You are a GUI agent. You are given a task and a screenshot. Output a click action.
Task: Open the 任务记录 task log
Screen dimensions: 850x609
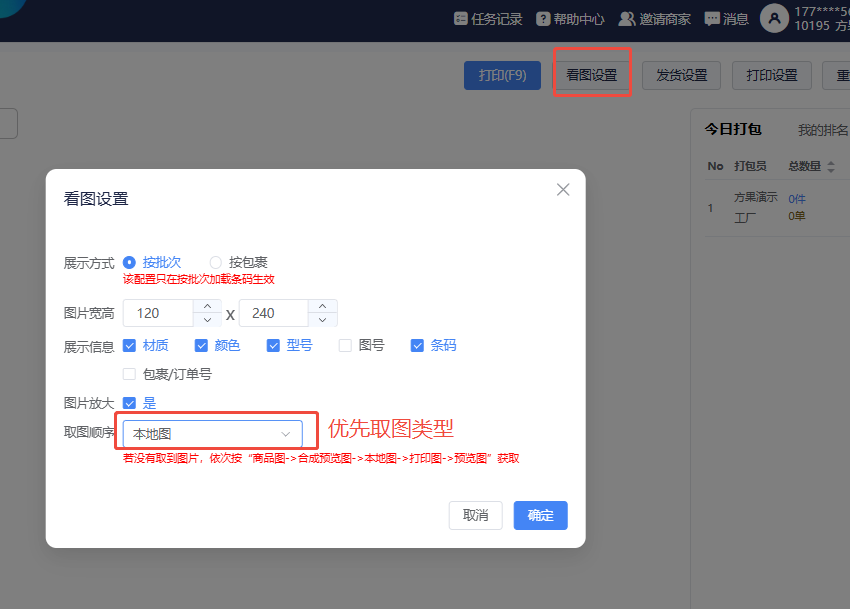pos(488,19)
